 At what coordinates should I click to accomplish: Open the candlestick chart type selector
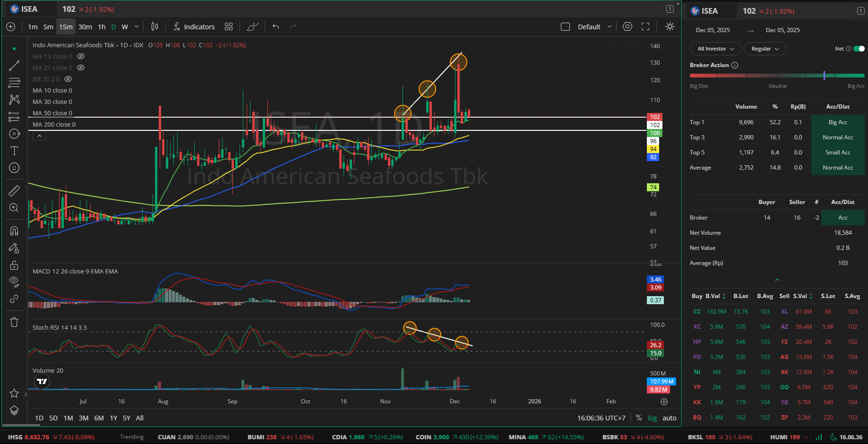(x=155, y=27)
